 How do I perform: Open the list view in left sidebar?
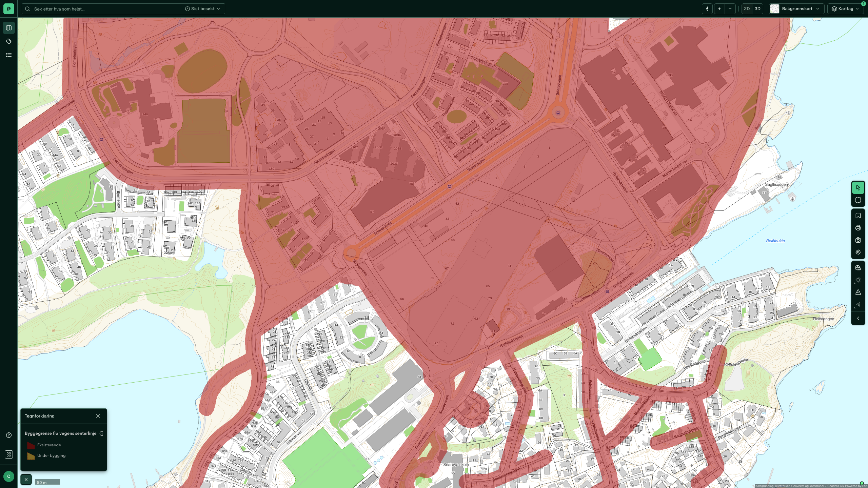pos(9,55)
